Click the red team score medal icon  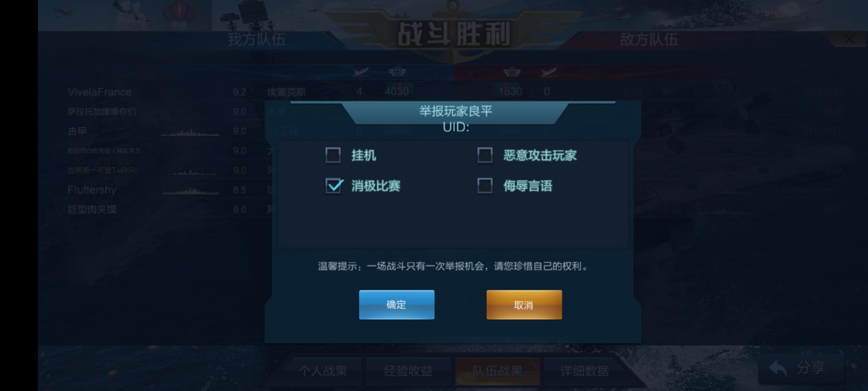click(512, 72)
